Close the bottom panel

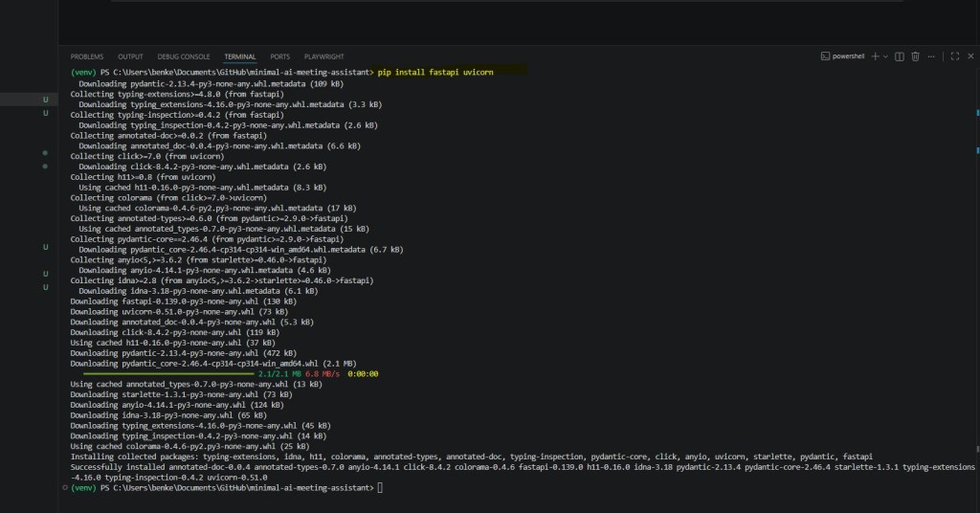[970, 56]
